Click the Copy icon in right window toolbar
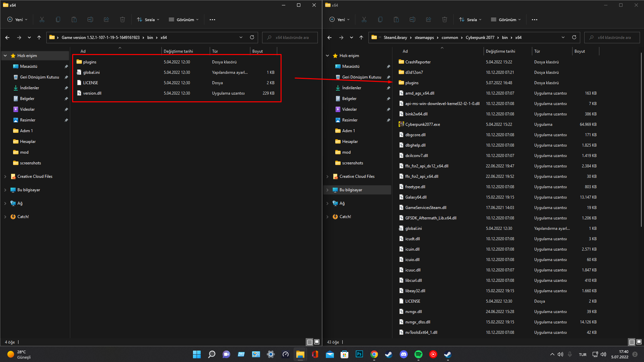Image resolution: width=644 pixels, height=362 pixels. 380,19
